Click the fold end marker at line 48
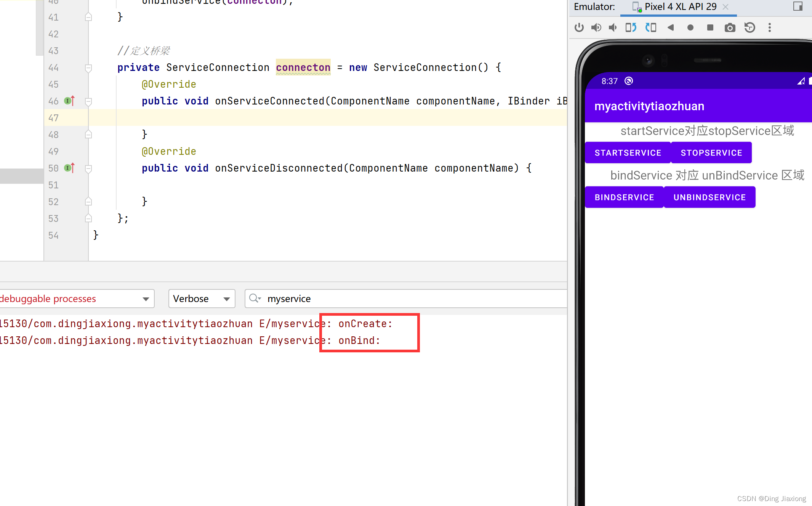The image size is (812, 506). pyautogui.click(x=88, y=134)
